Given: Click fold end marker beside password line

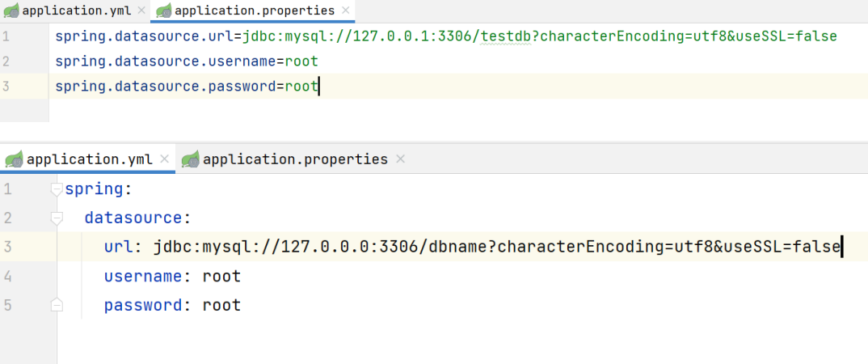Looking at the screenshot, I should coord(57,305).
